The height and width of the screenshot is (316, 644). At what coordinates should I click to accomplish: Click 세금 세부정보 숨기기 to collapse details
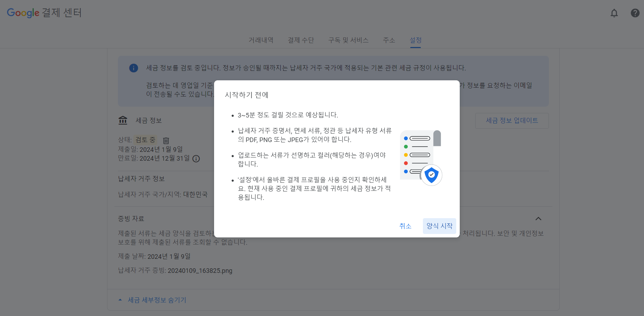pos(157,300)
